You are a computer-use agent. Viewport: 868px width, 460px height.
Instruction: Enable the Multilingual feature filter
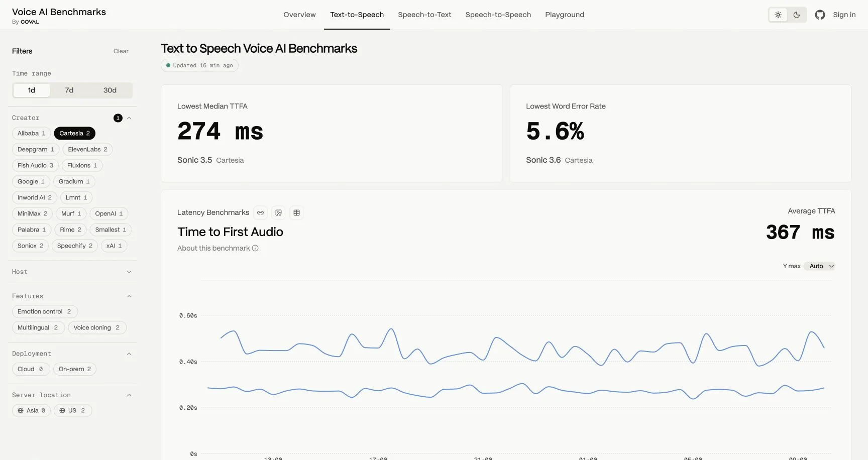[38, 327]
